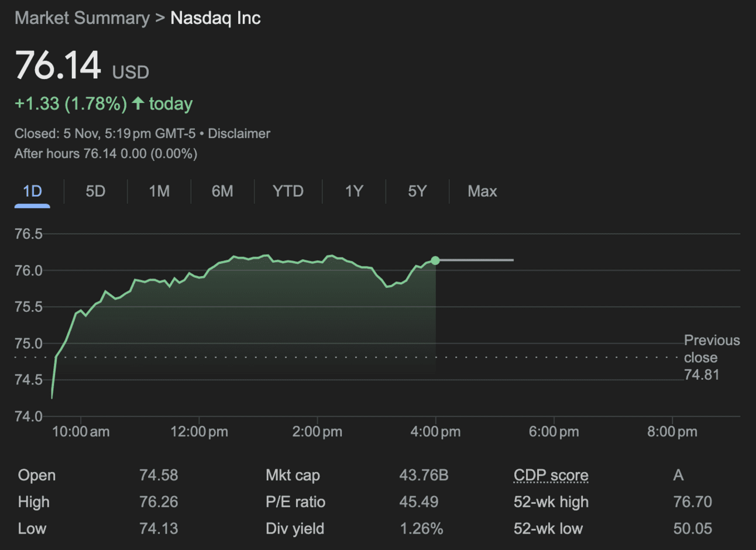Click the 76.0 price axis label
Image resolution: width=756 pixels, height=550 pixels.
tap(29, 270)
